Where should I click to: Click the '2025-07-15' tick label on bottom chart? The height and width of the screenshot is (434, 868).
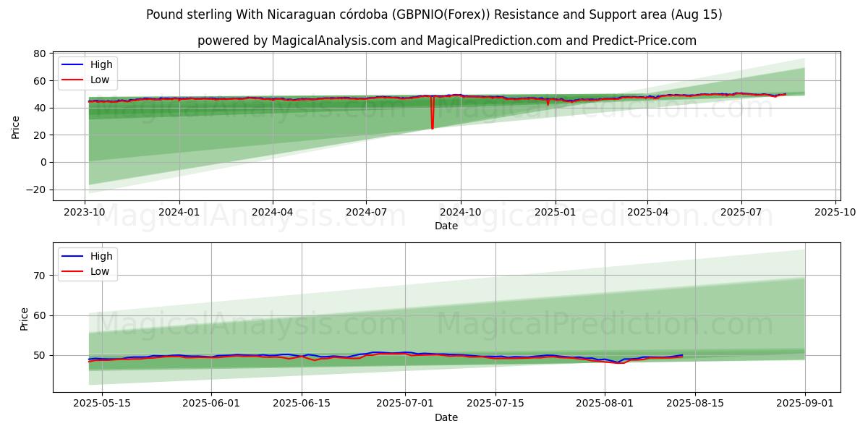coord(495,404)
